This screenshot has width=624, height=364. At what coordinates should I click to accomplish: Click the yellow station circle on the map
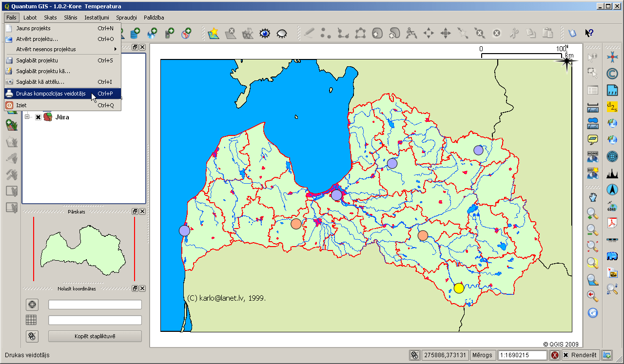pyautogui.click(x=459, y=288)
